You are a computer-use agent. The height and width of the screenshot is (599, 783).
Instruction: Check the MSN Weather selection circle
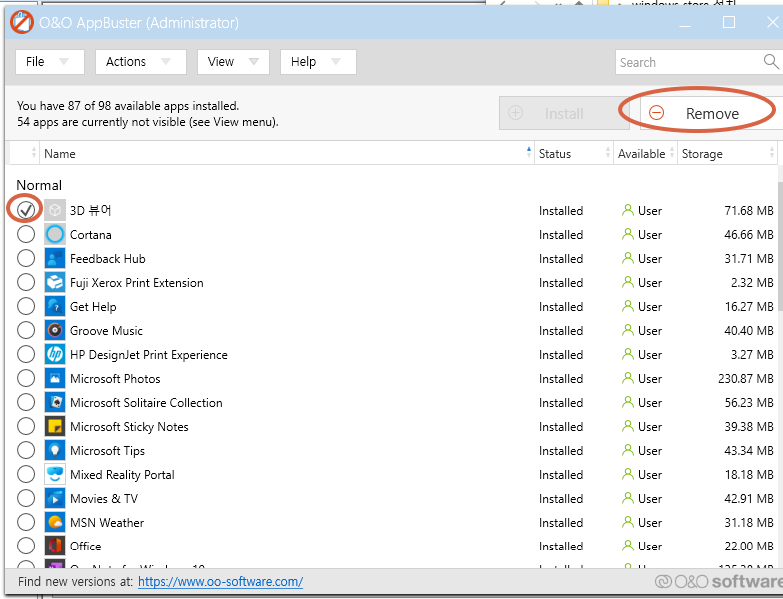26,522
